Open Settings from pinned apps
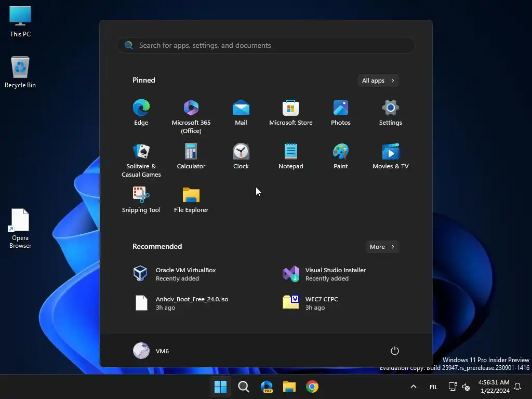This screenshot has height=399, width=532. (x=391, y=113)
